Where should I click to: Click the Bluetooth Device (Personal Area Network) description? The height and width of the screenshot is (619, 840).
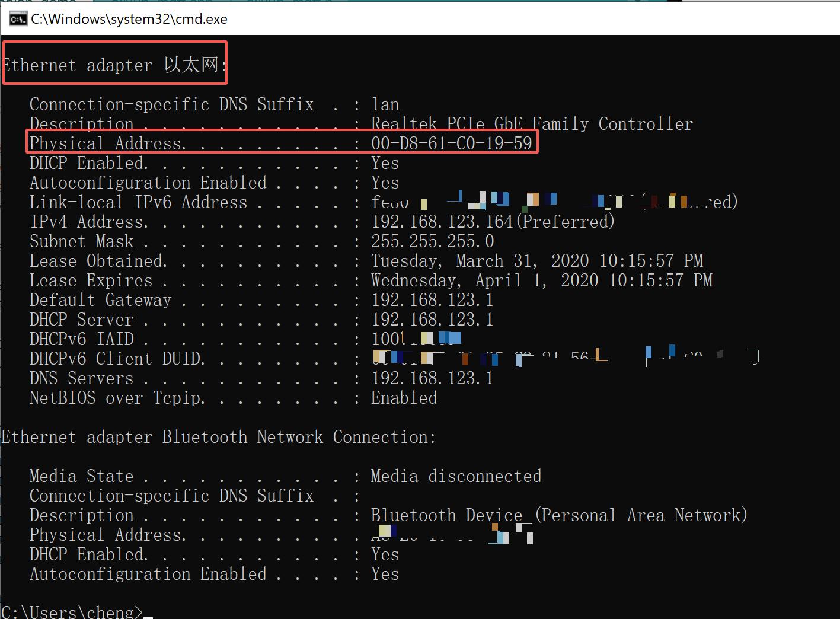click(x=558, y=515)
